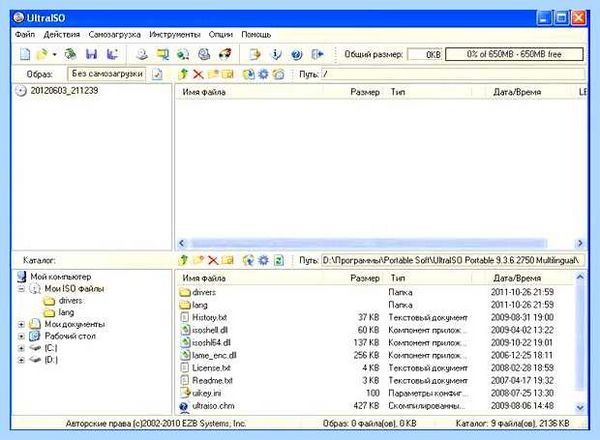Expand the Мои документы tree node
The height and width of the screenshot is (440, 600).
[21, 324]
